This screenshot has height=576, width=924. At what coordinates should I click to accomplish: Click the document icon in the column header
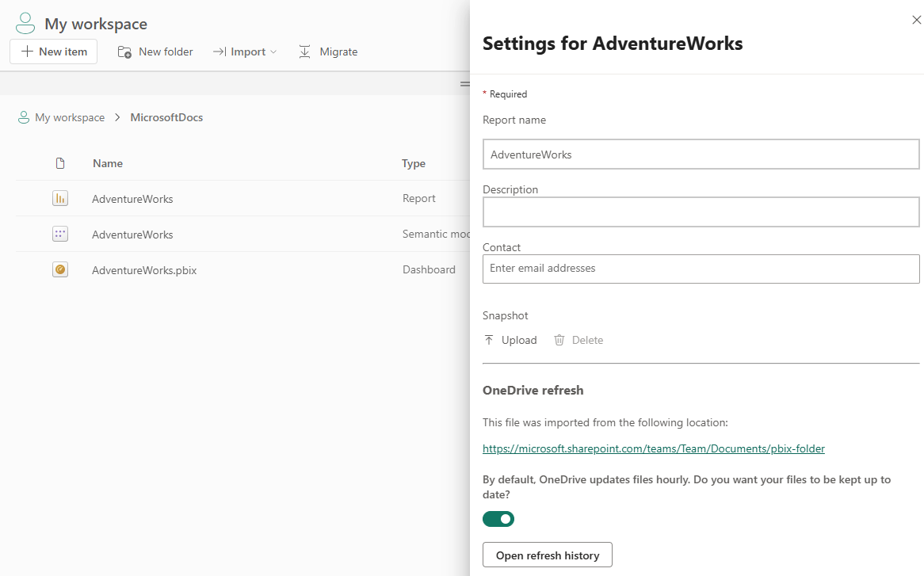pos(60,162)
